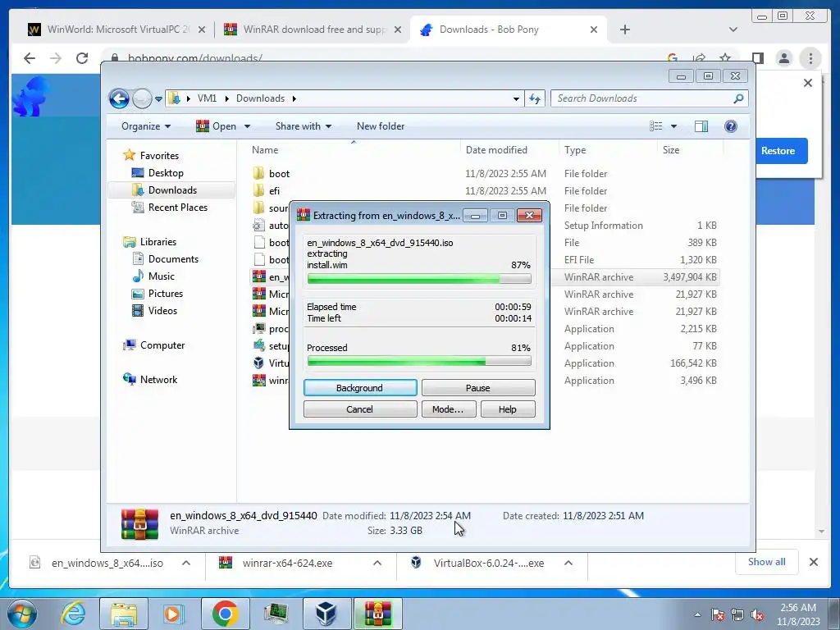
Task: Pause the WinRAR extraction
Action: coord(478,388)
